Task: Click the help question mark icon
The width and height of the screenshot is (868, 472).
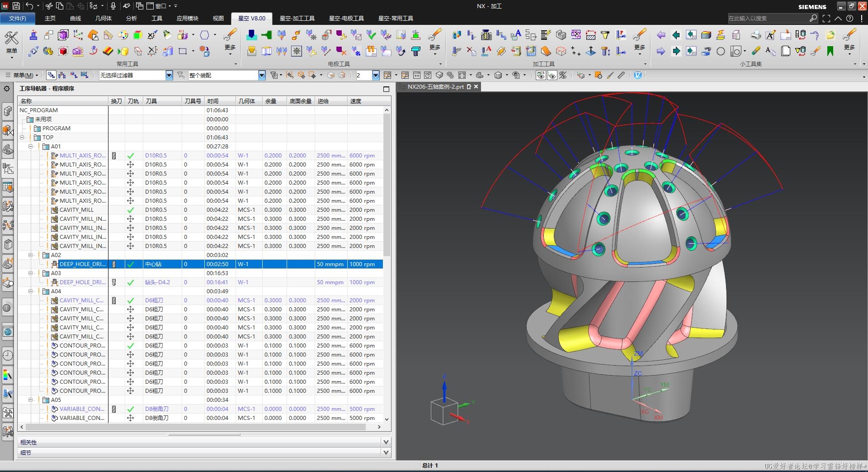Action: (850, 18)
